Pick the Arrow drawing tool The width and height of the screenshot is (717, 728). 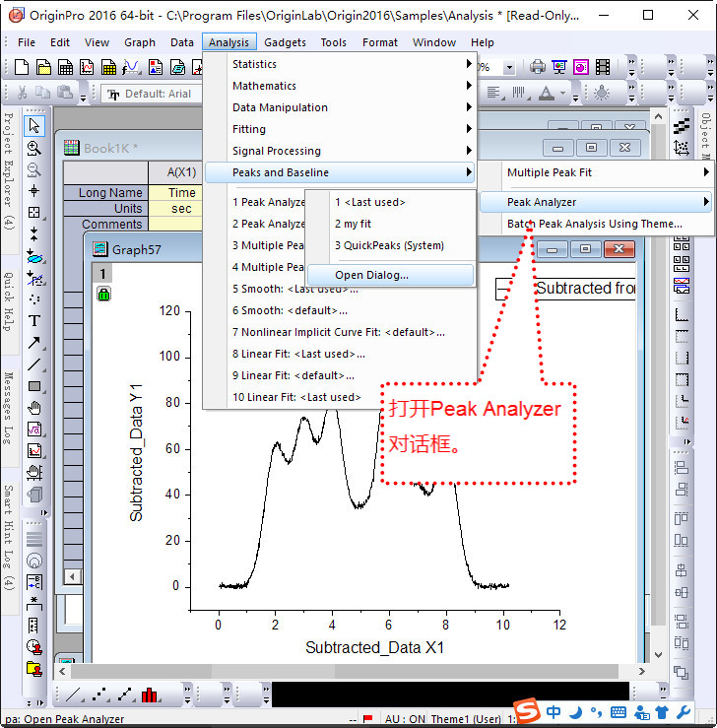click(x=34, y=343)
